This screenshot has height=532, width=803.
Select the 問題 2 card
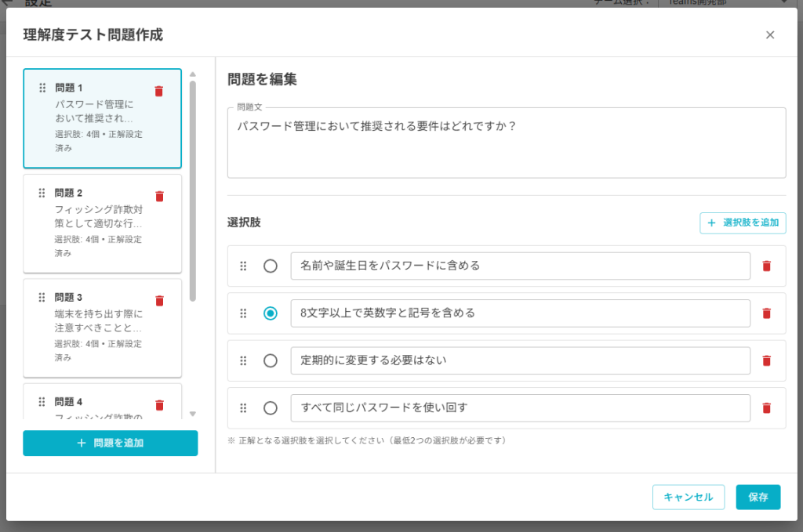98,223
